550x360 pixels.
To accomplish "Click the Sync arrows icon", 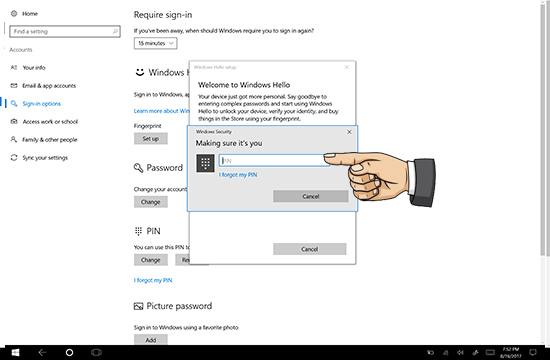I will [14, 158].
